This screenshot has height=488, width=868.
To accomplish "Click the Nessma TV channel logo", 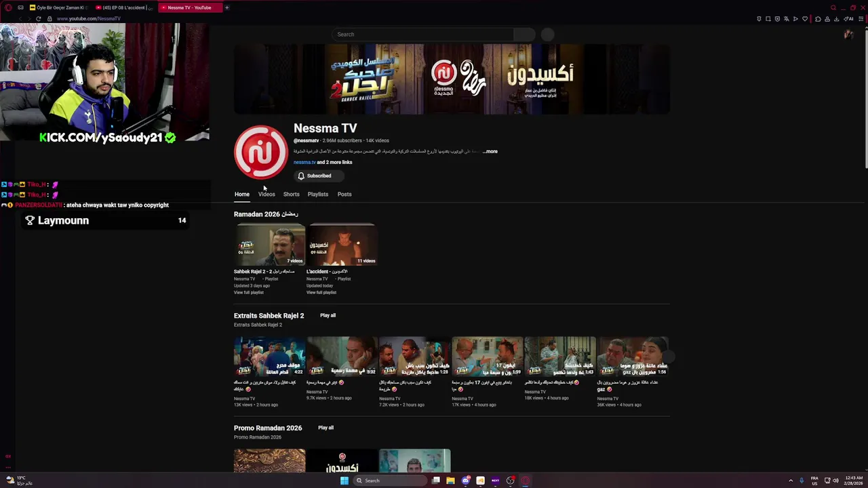I will click(261, 152).
